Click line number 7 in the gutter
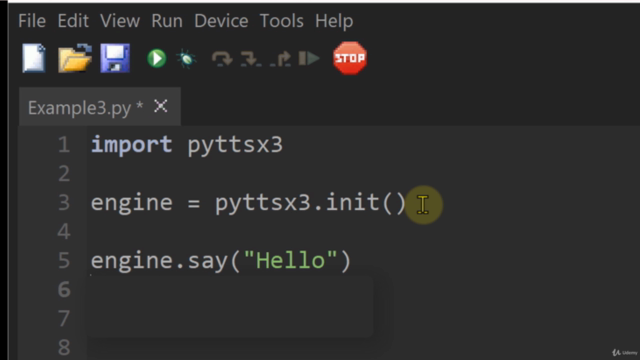The image size is (640, 360). [x=64, y=319]
